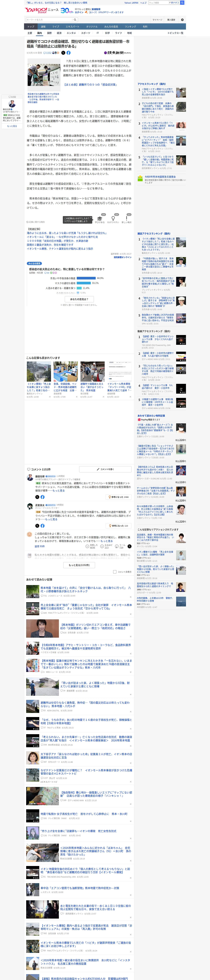Image resolution: width=210 pixels, height=980 pixels.
Task: Click the article photo of the shelter
Action: tap(44, 75)
